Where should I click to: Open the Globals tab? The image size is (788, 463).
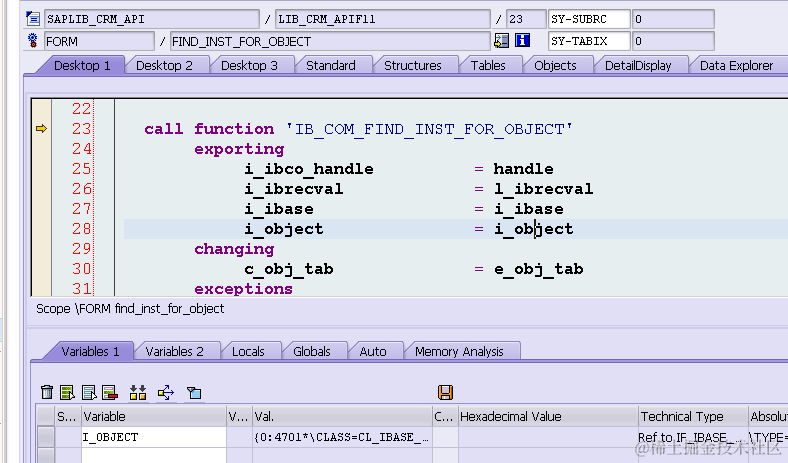(312, 351)
